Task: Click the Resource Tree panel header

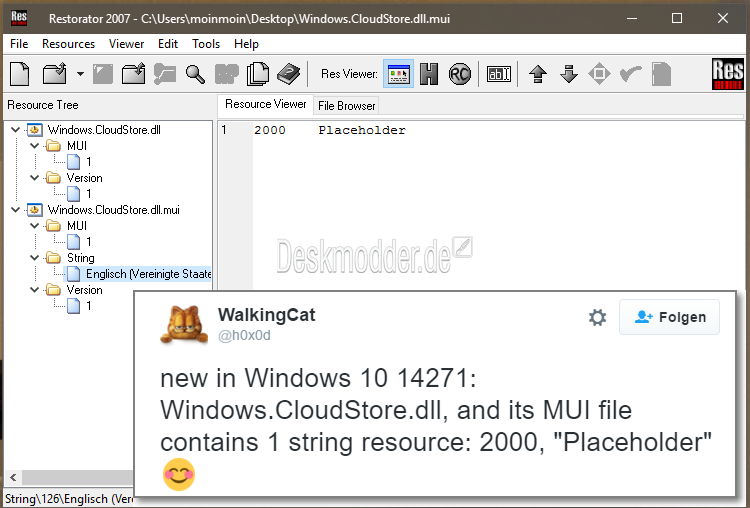Action: 43,105
